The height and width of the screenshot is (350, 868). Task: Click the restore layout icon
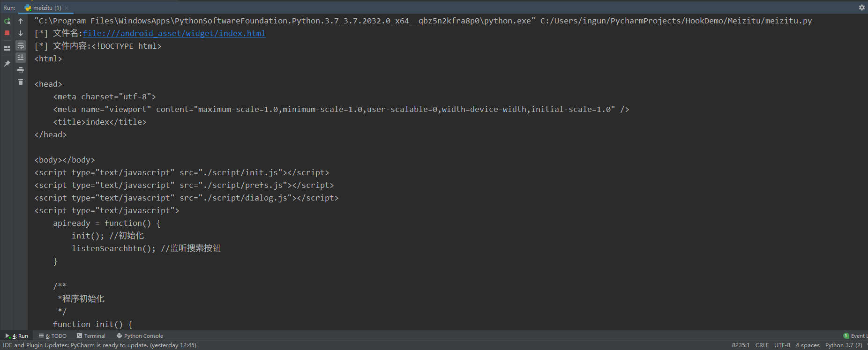[7, 48]
